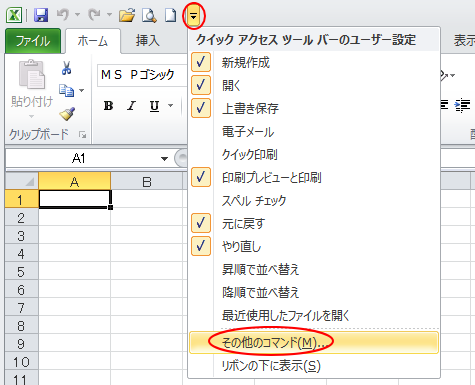Click the increase indent icon
The image size is (475, 385).
pos(463,105)
